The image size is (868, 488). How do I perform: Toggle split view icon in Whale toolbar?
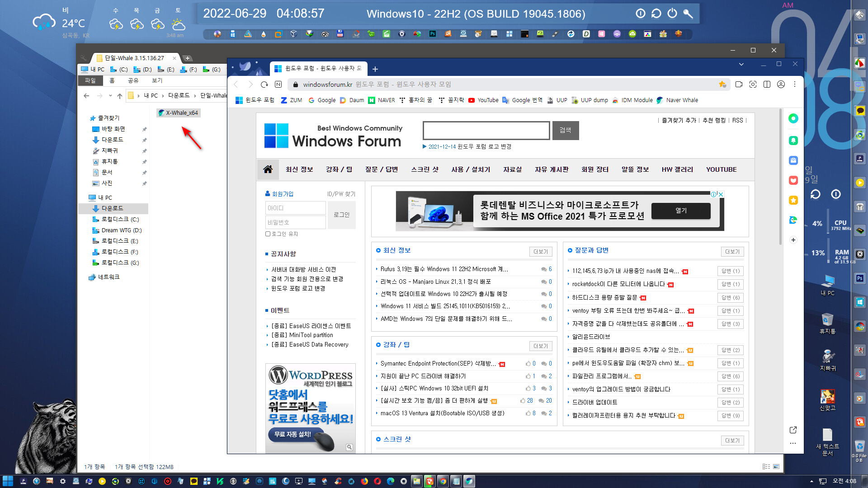(767, 84)
